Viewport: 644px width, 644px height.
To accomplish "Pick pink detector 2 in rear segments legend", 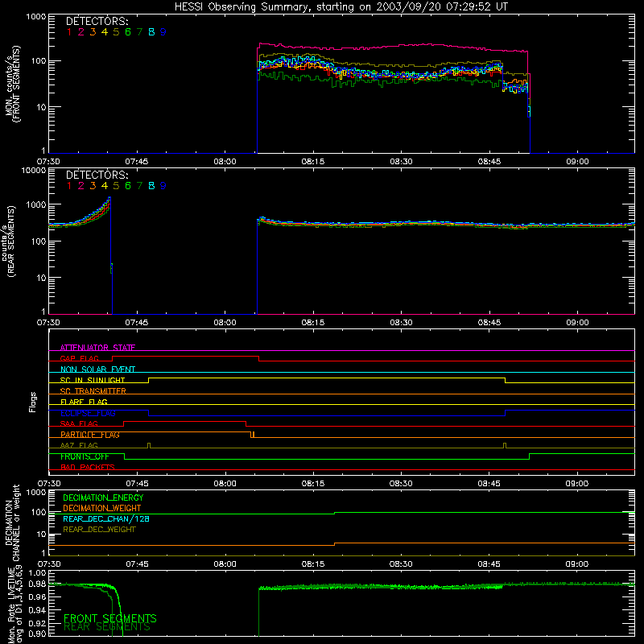I will pyautogui.click(x=81, y=186).
